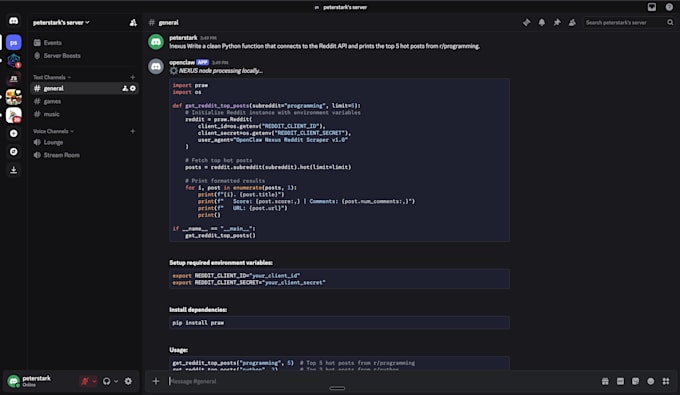Open server icon with red 1 badge

[x=13, y=61]
